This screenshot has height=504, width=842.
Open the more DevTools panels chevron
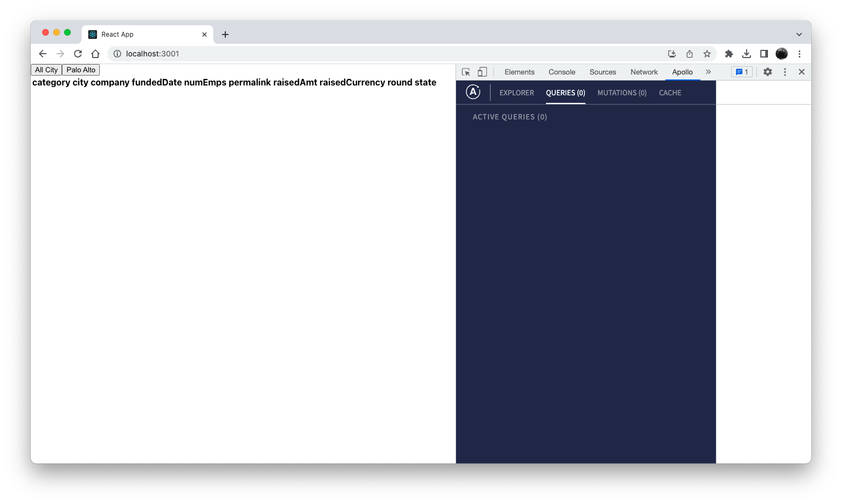tap(708, 72)
